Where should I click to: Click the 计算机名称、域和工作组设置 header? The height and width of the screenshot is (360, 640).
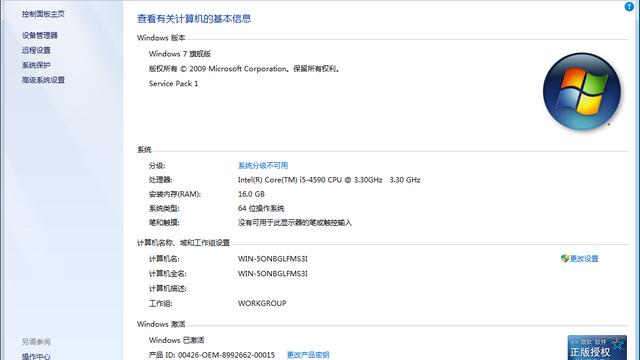click(183, 243)
